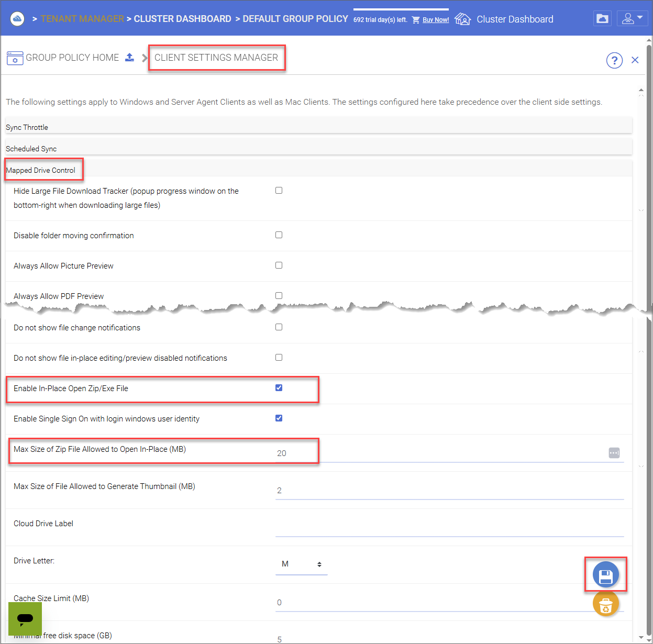Click the Buy Now! link
Image resolution: width=653 pixels, height=644 pixels.
tap(436, 20)
